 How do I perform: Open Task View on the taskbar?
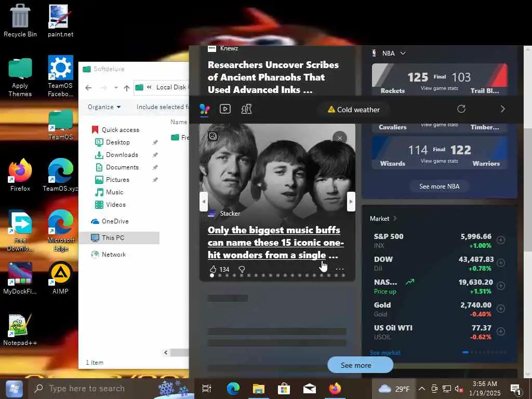pos(206,389)
